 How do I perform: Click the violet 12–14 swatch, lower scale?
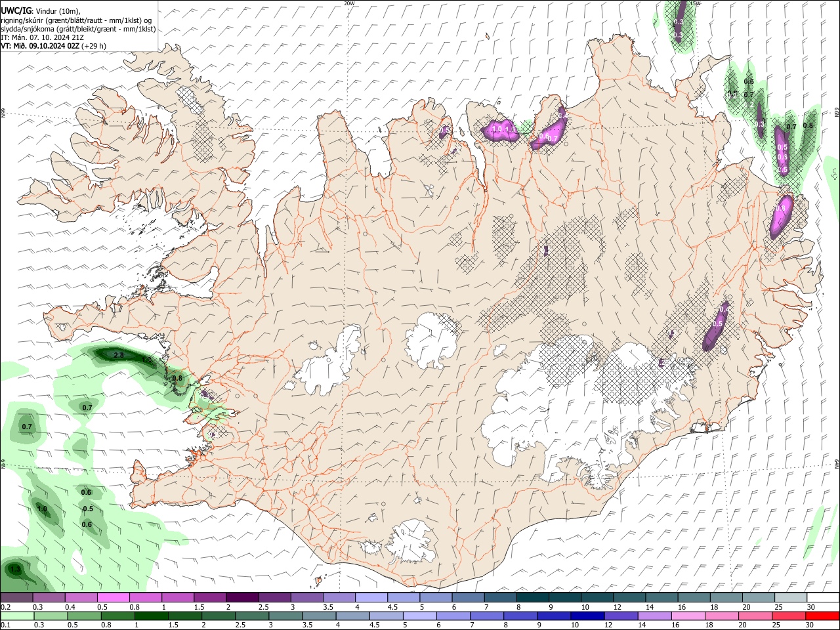[x=621, y=616]
